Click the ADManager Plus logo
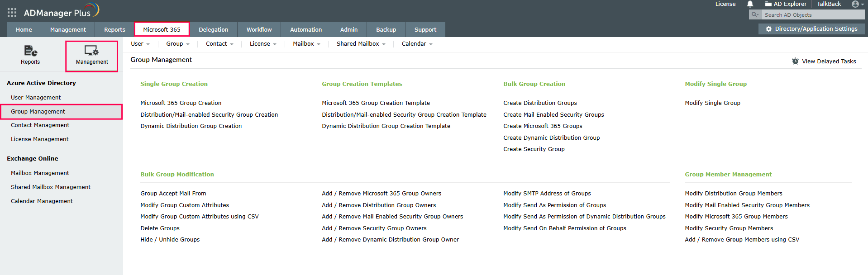The image size is (868, 275). click(61, 11)
